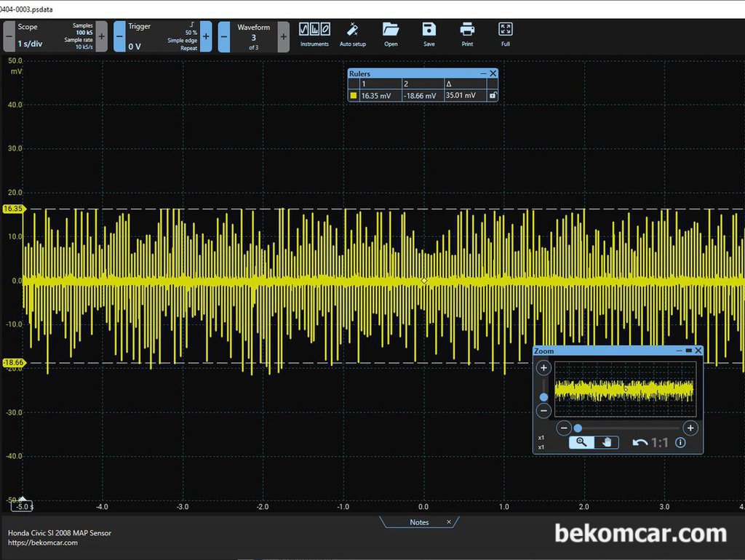Viewport: 745px width, 560px height.
Task: Minimize the Rulers panel
Action: (483, 73)
